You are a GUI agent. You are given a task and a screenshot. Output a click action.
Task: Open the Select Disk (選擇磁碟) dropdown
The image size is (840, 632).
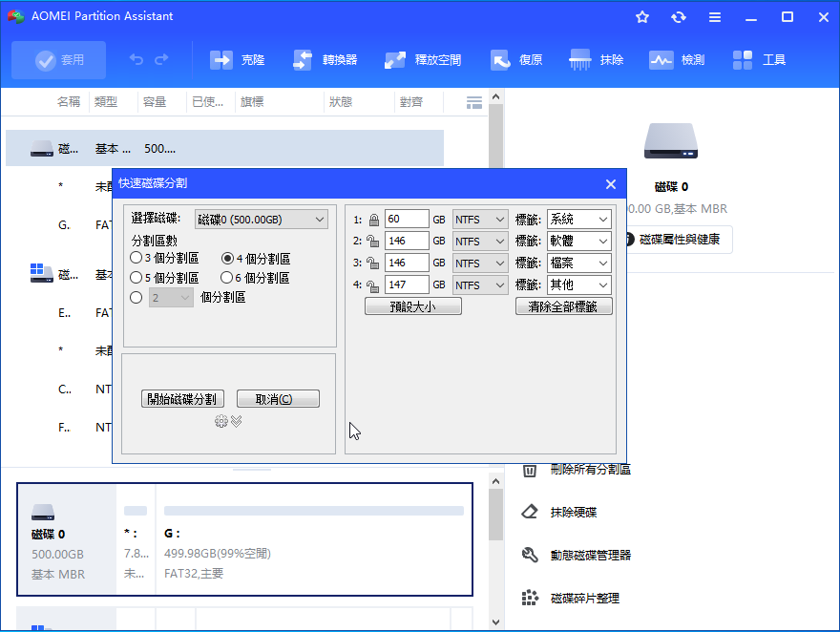(x=261, y=220)
